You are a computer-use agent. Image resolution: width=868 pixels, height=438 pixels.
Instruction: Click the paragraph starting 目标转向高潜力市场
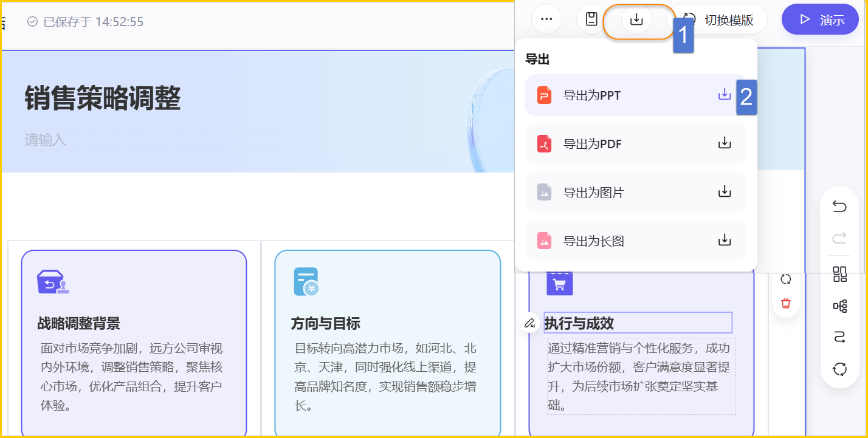[385, 377]
